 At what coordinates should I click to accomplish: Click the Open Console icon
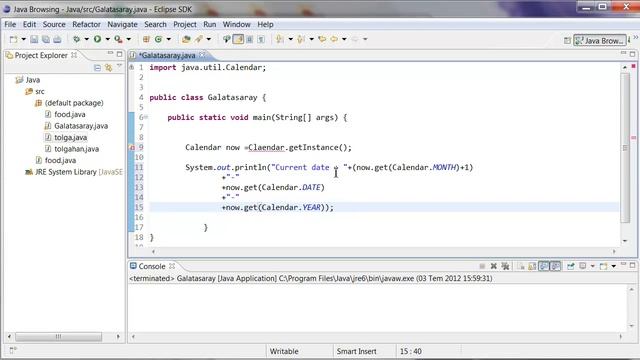(603, 266)
